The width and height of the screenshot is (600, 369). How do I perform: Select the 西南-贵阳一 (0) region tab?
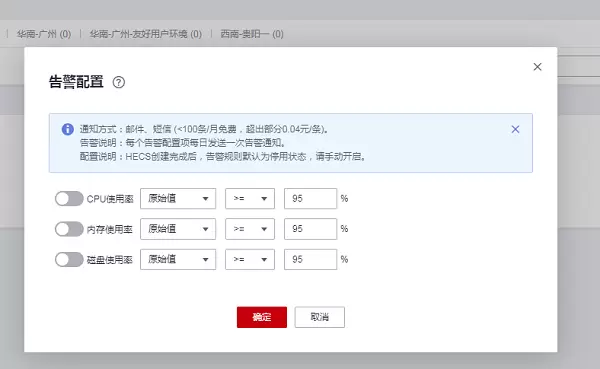252,34
